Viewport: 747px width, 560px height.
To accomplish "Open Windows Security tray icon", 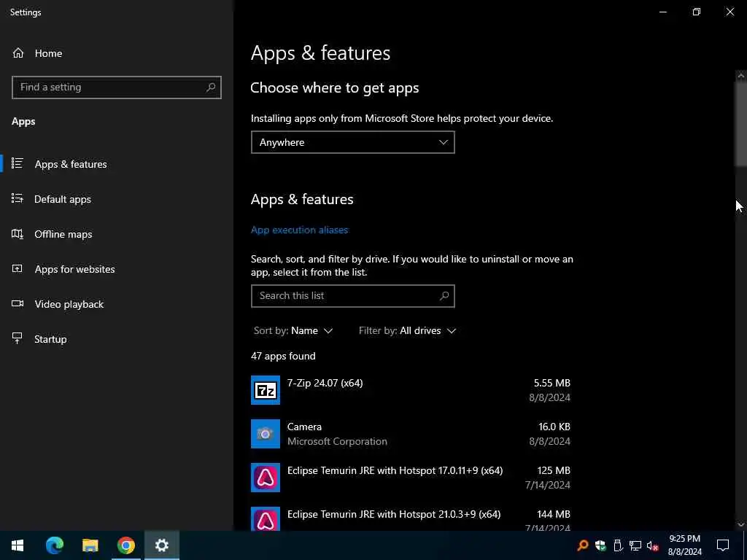I will point(601,545).
